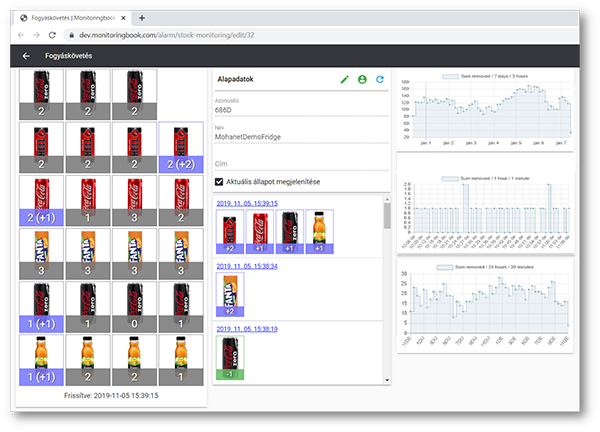
Task: Click the browser forward arrow
Action: pyautogui.click(x=36, y=35)
